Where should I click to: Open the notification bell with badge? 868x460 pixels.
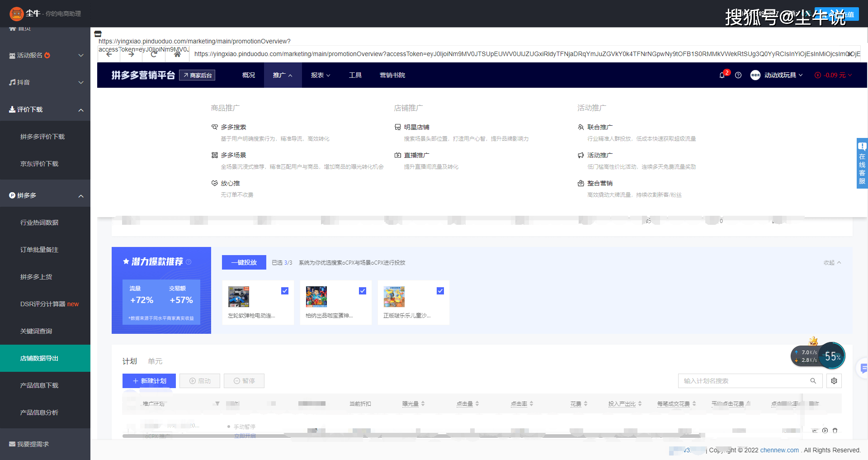(722, 75)
